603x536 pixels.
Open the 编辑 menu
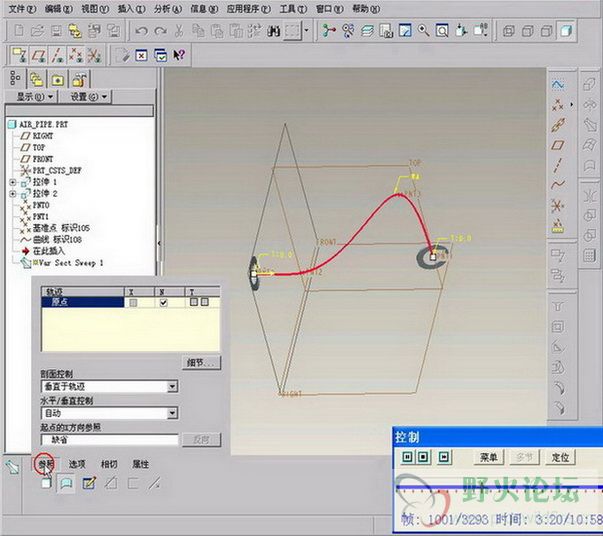(58, 9)
